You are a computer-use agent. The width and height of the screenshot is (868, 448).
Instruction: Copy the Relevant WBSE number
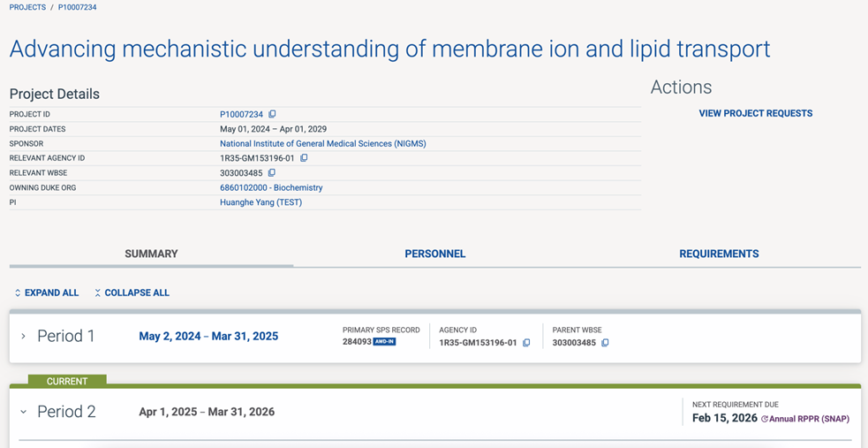[272, 173]
